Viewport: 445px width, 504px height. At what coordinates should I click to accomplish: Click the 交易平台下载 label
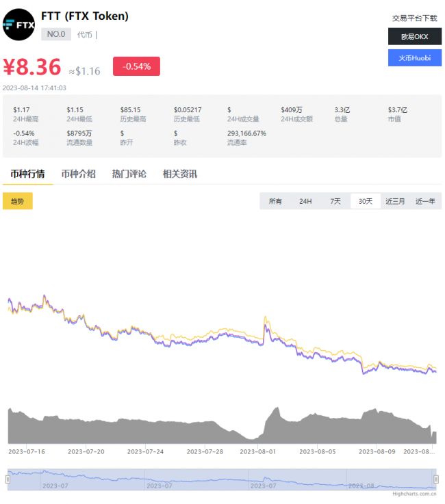[x=414, y=18]
